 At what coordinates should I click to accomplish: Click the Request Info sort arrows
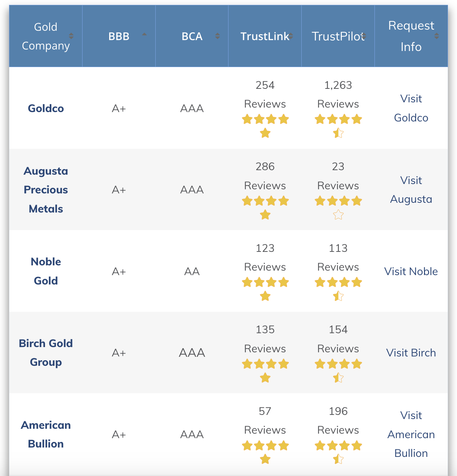(436, 36)
